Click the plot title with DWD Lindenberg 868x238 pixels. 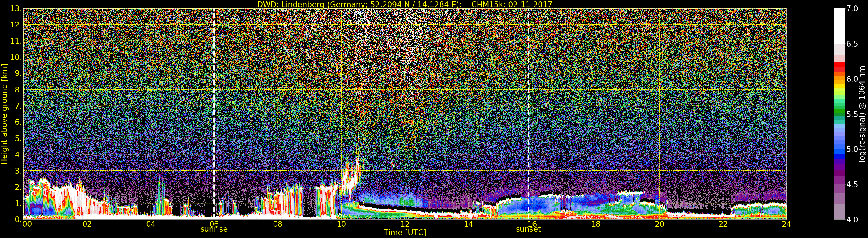tap(404, 4)
